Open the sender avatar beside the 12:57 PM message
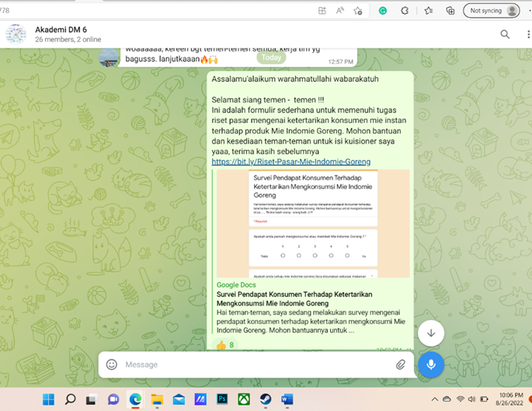 coord(109,57)
